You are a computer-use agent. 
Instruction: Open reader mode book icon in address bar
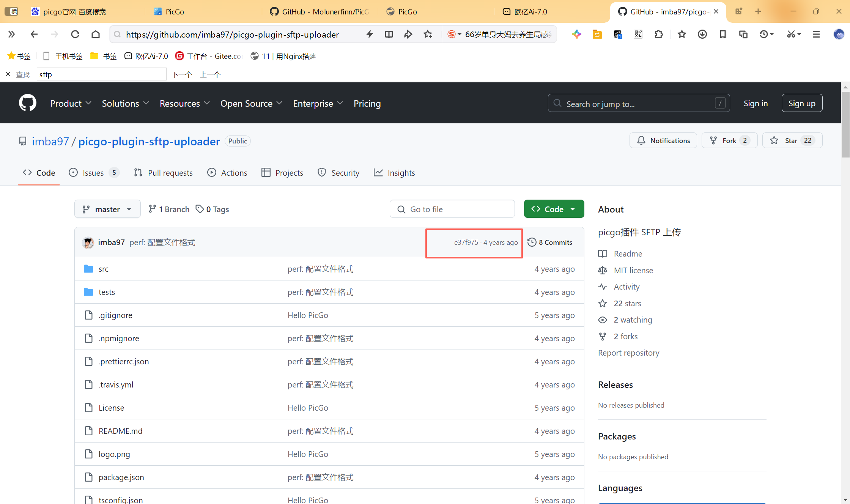coord(389,35)
